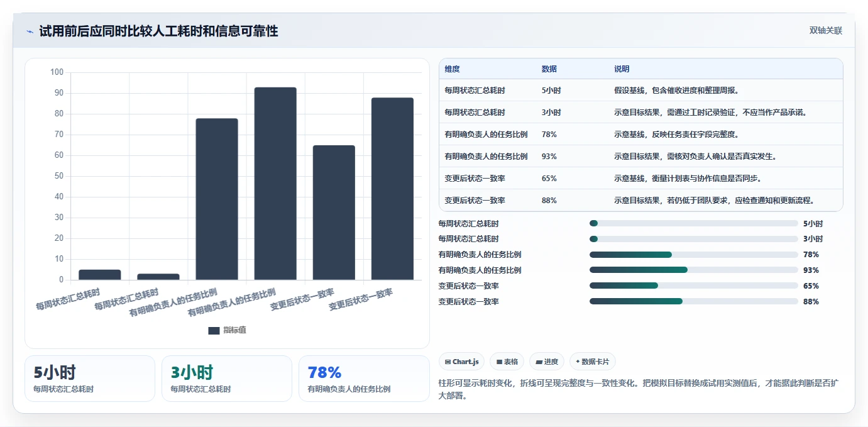Click the 78% value in the table
This screenshot has width=868, height=427.
[549, 135]
